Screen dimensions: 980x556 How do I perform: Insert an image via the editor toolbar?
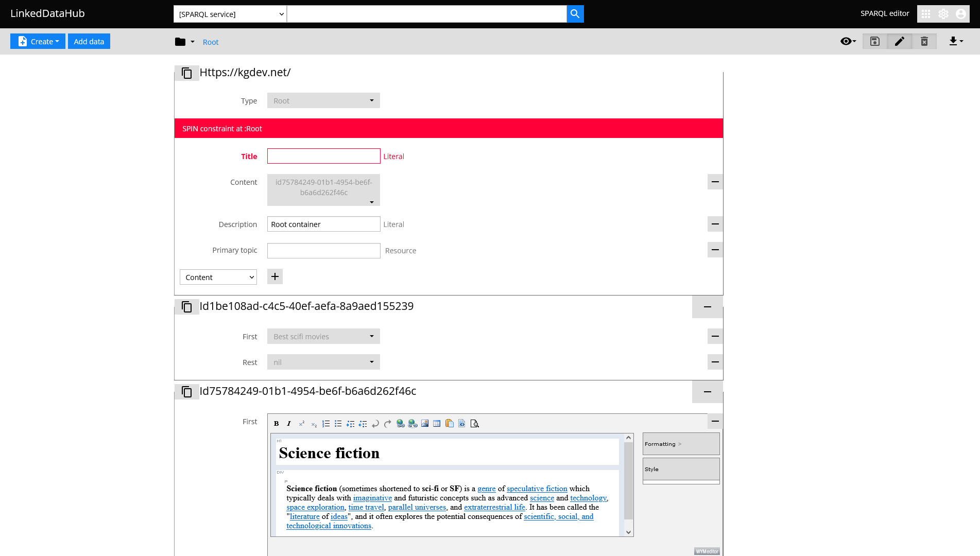tap(425, 423)
